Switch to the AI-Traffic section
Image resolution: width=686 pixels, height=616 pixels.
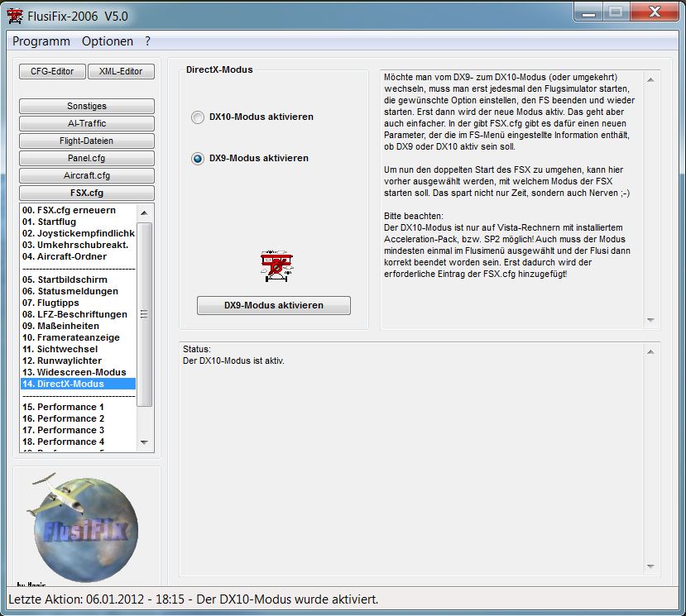pyautogui.click(x=87, y=123)
